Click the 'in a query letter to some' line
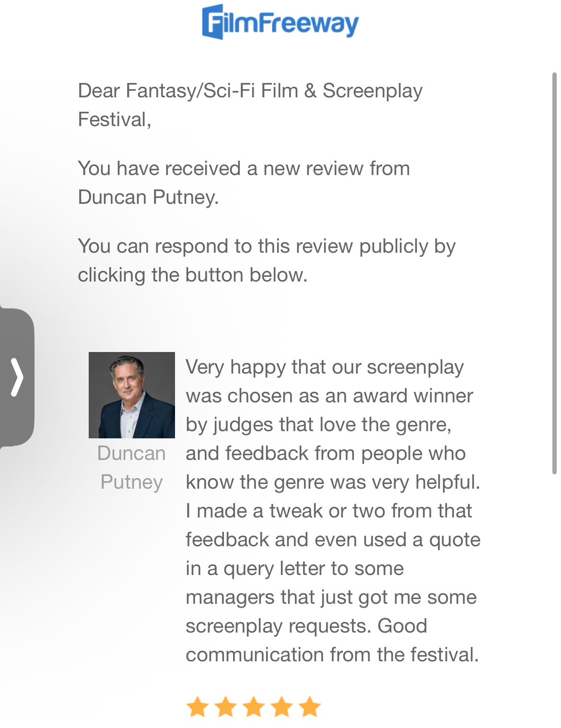 point(294,568)
